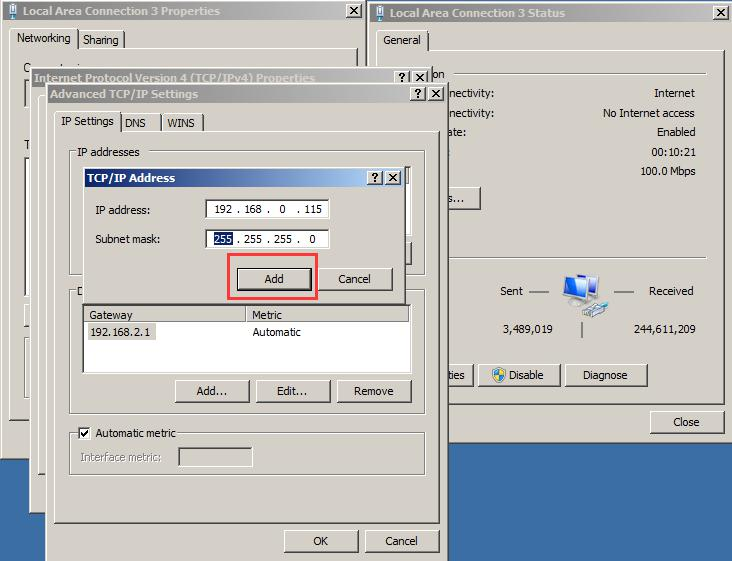Open the WINS tab
The image size is (732, 561).
point(181,122)
